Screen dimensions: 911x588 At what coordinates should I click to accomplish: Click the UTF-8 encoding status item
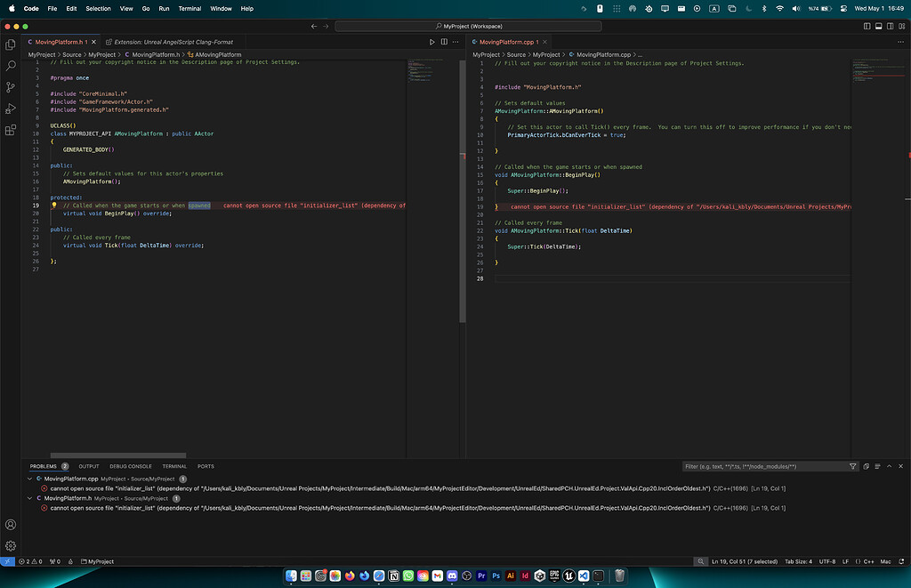(826, 562)
